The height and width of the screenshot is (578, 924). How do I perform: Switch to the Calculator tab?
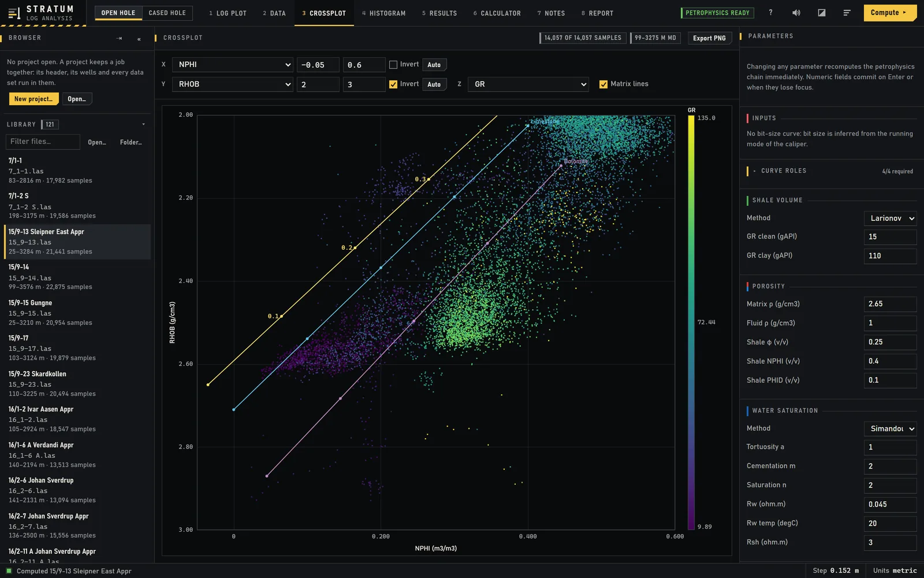pos(497,13)
